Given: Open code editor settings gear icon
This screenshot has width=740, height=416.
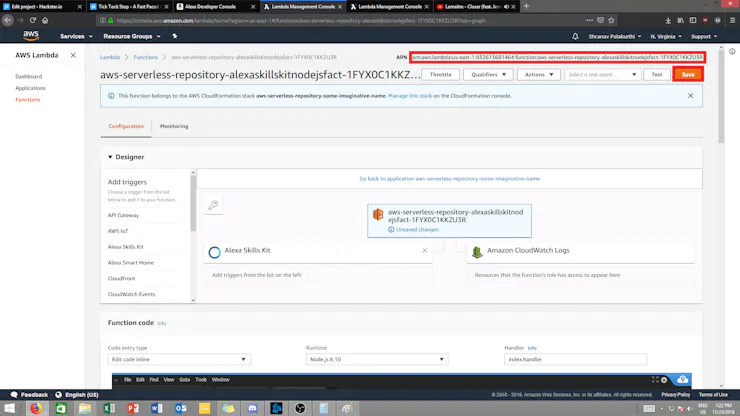Looking at the screenshot, I should [x=664, y=380].
